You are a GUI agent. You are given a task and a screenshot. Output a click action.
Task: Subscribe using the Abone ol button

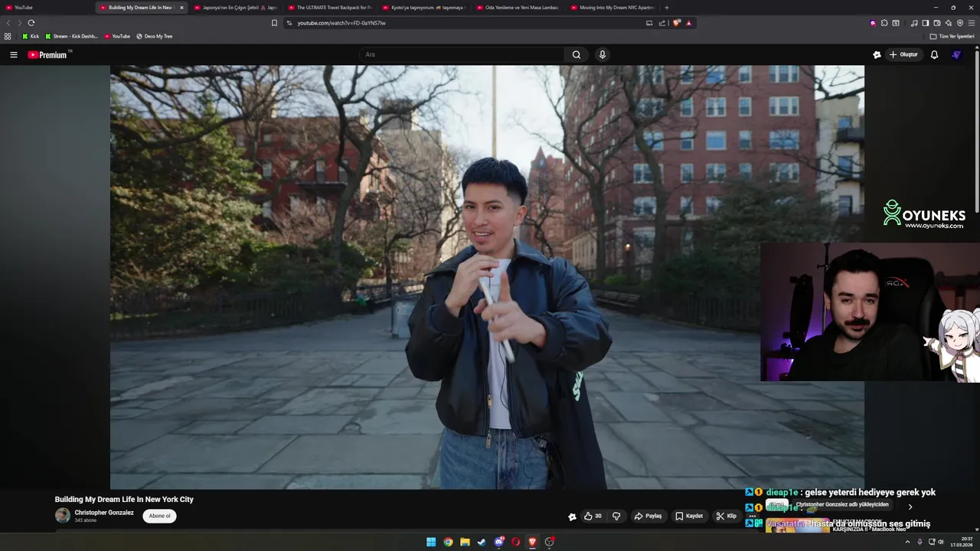point(159,516)
